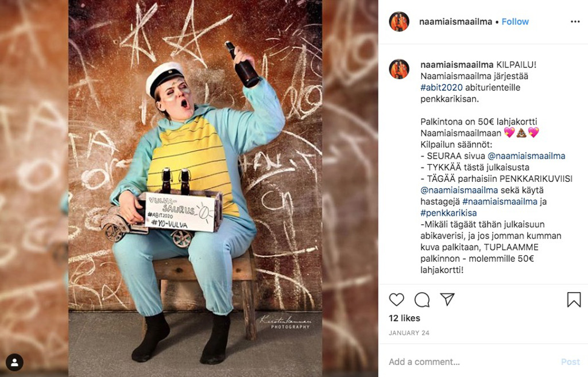The height and width of the screenshot is (377, 588).
Task: Open the @naamiaismaailma mention after SEURAA sivua
Action: [x=526, y=156]
